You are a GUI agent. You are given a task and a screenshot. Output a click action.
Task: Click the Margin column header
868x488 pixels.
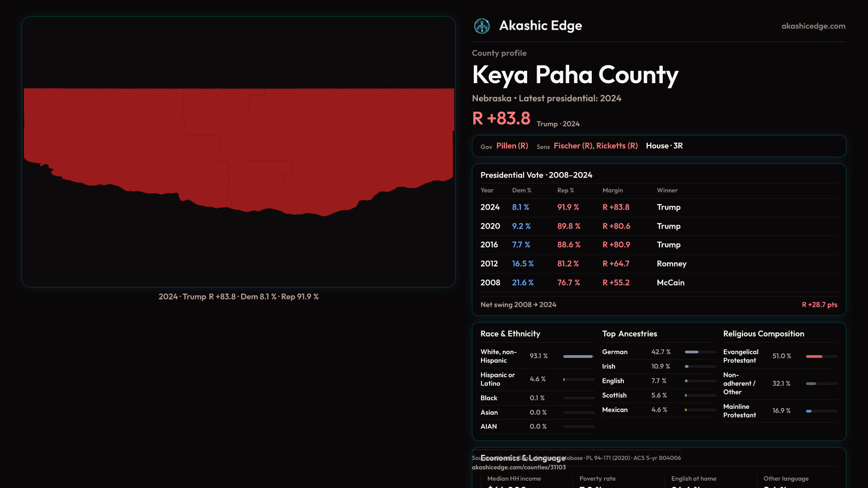[613, 191]
